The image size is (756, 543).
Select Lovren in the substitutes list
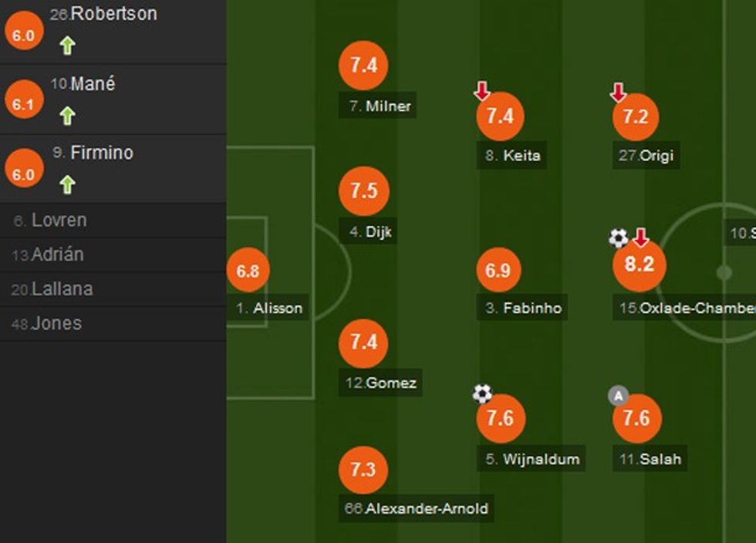(x=59, y=221)
